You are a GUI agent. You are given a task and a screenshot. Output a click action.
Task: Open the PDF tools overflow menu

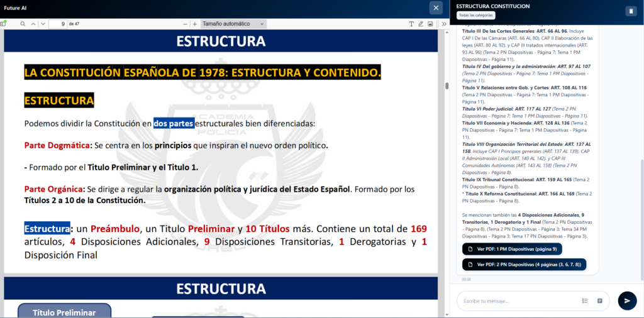(x=444, y=24)
